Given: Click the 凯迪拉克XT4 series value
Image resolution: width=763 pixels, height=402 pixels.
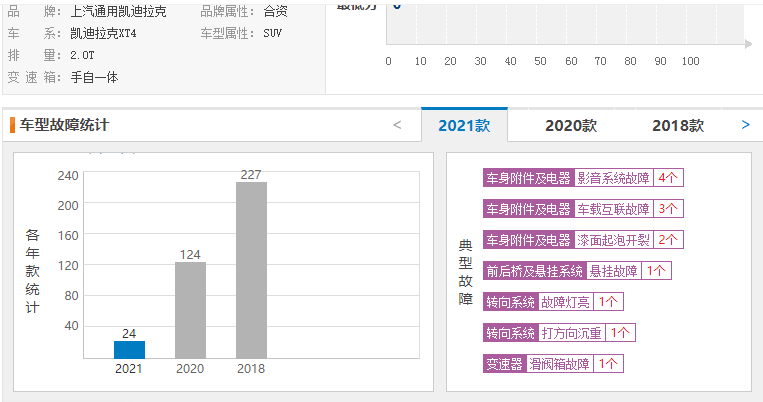Looking at the screenshot, I should [103, 34].
